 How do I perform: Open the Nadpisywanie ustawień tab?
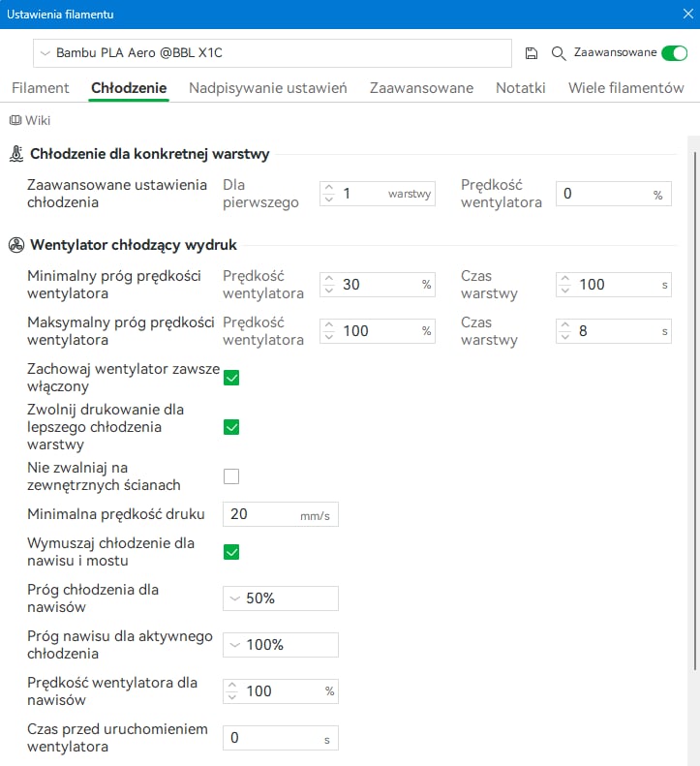pyautogui.click(x=267, y=88)
